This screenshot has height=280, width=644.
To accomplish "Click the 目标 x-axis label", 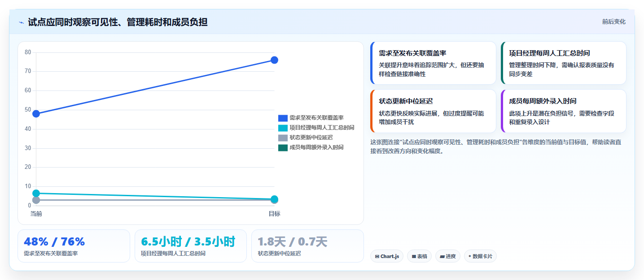I will coord(274,214).
